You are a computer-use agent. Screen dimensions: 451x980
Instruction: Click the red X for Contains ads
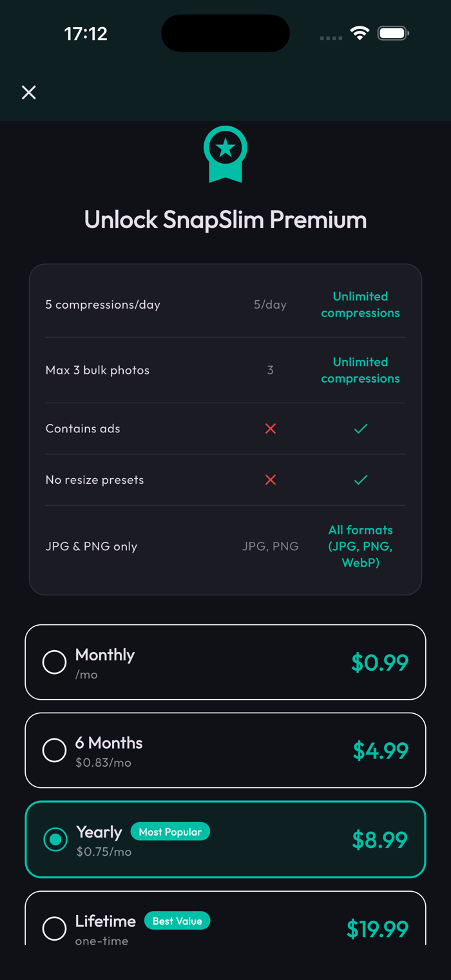(271, 428)
